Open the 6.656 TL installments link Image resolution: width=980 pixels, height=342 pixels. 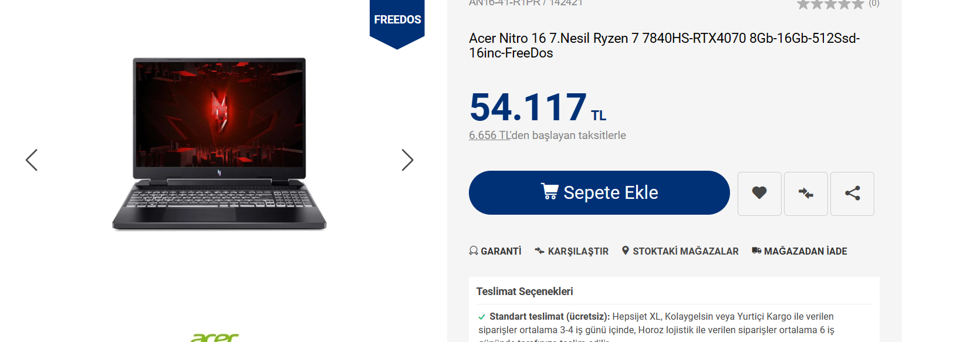[x=489, y=136]
